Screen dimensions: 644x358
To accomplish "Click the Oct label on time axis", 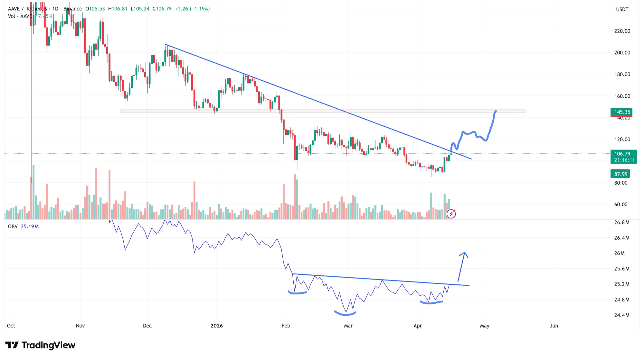I will click(11, 326).
